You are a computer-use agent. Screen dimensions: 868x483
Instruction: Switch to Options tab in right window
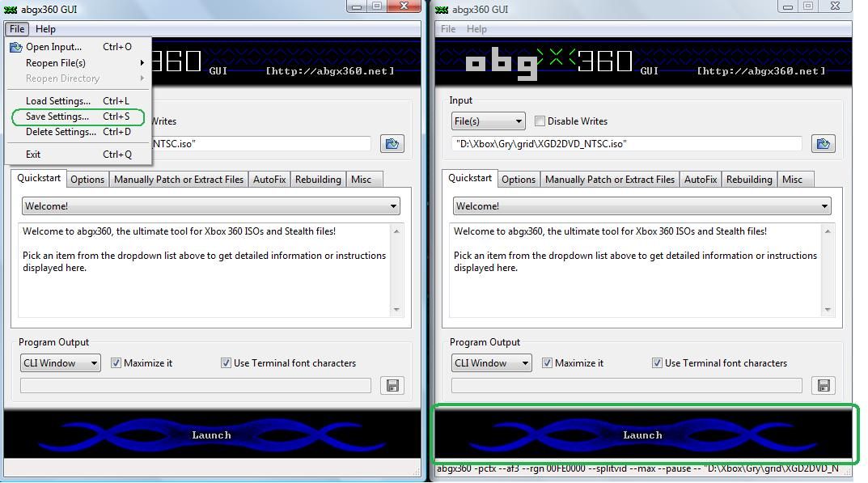click(x=519, y=180)
